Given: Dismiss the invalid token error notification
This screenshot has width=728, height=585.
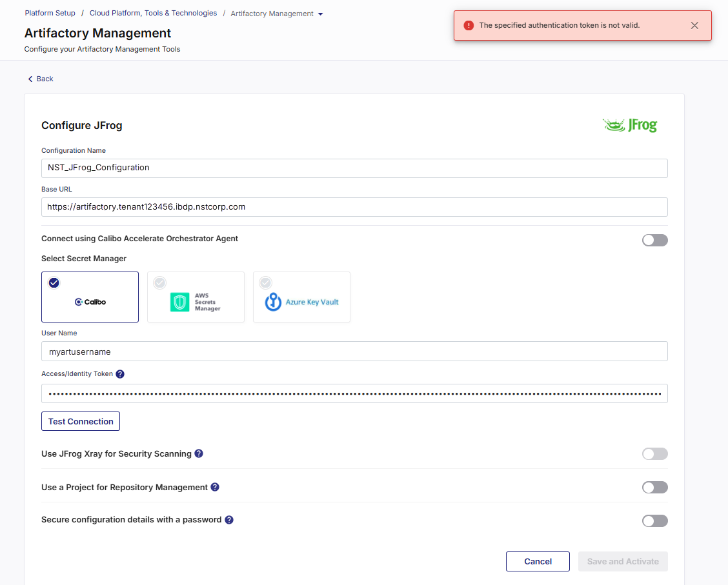Looking at the screenshot, I should [x=694, y=26].
